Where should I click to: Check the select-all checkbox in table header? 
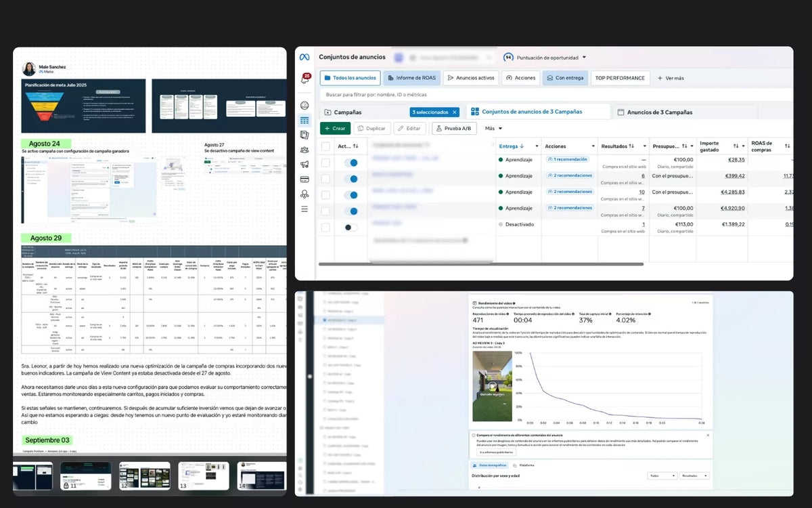point(325,146)
